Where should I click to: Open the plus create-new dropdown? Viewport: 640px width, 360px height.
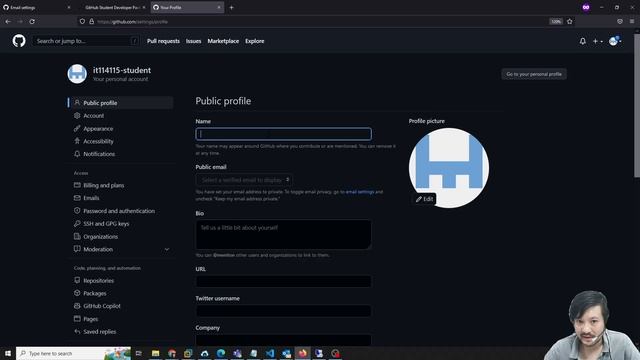(598, 41)
